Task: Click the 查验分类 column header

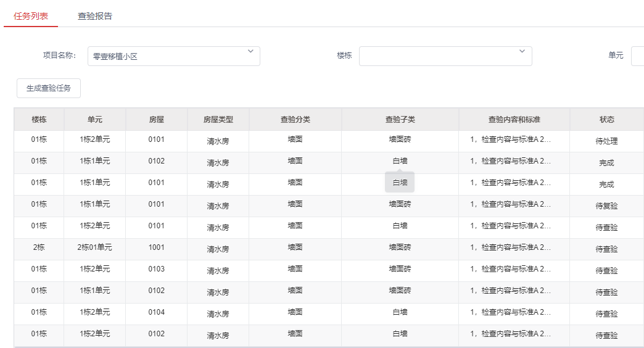Action: (x=295, y=120)
